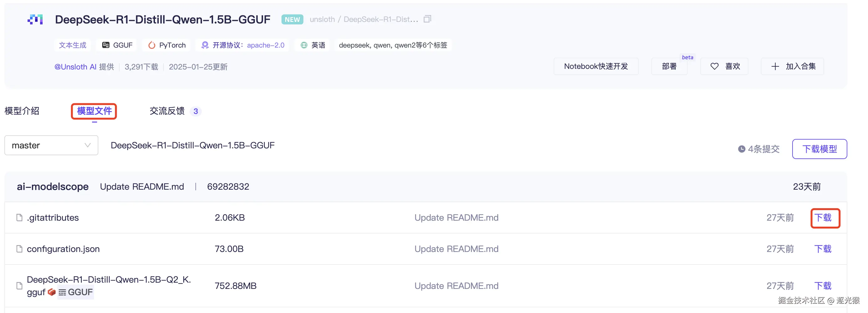Click the open-source license icon
Screen dimensions: 868x313
point(205,45)
